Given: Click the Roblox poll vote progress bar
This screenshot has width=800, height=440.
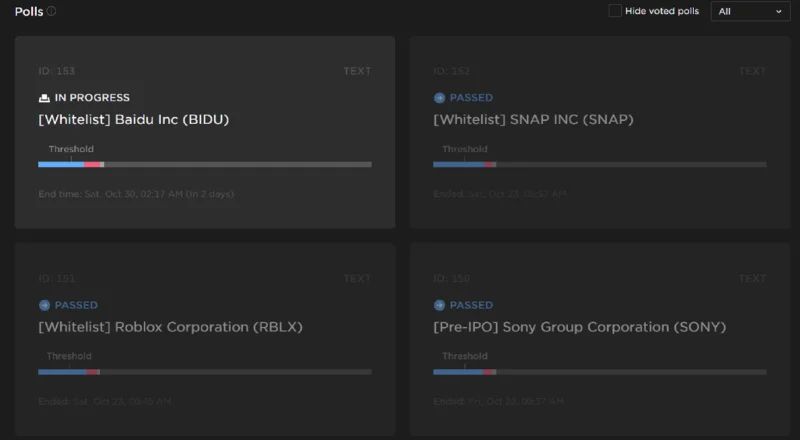Looking at the screenshot, I should point(205,372).
